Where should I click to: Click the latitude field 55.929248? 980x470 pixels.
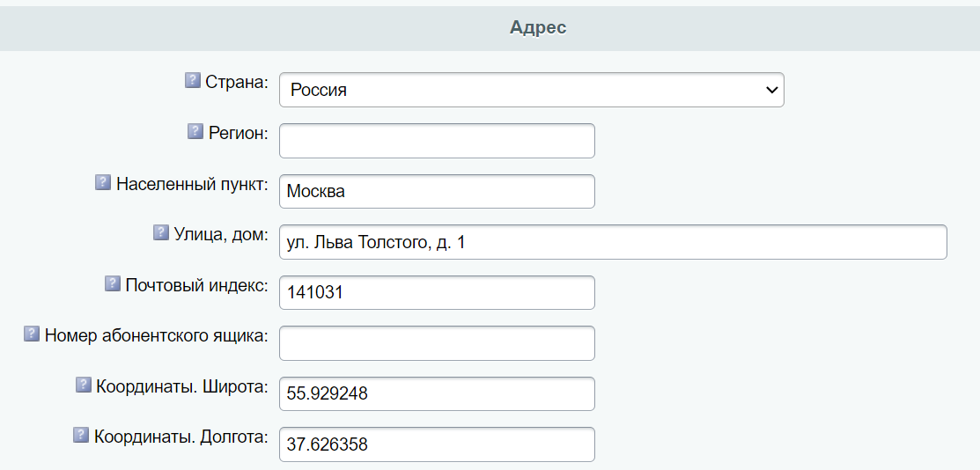coord(437,394)
